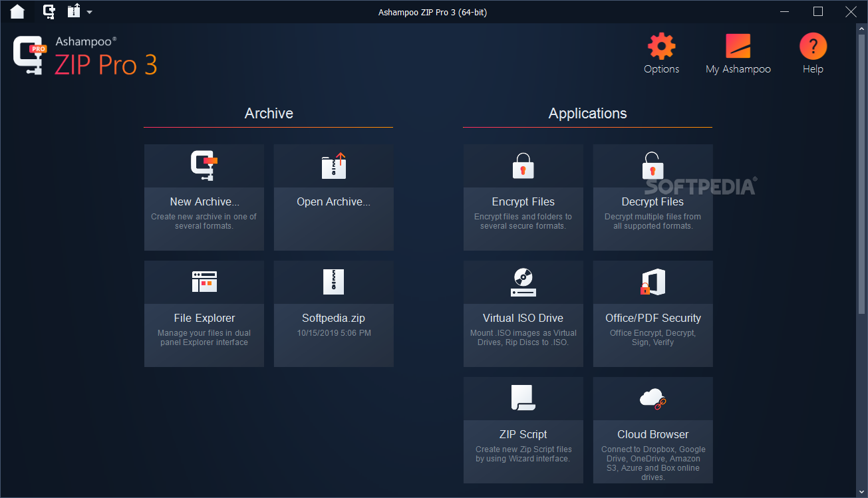This screenshot has height=498, width=868.
Task: Click the date text 10/15/2019 5:06 PM
Action: click(334, 333)
